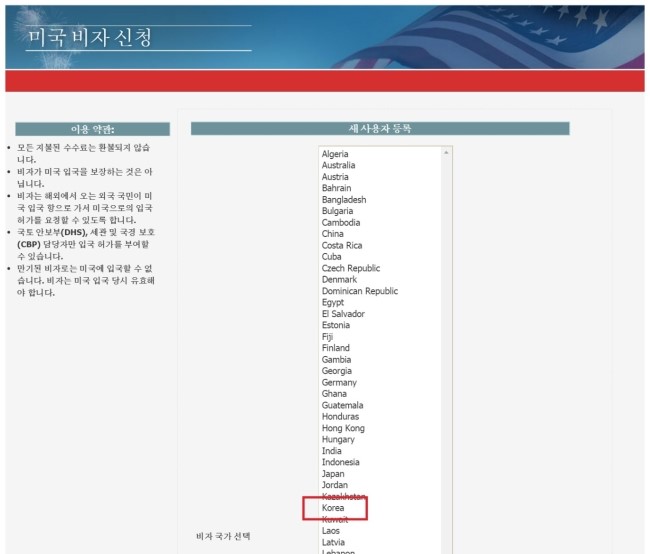The height and width of the screenshot is (554, 650).
Task: Choose Germany from the country list
Action: click(339, 382)
